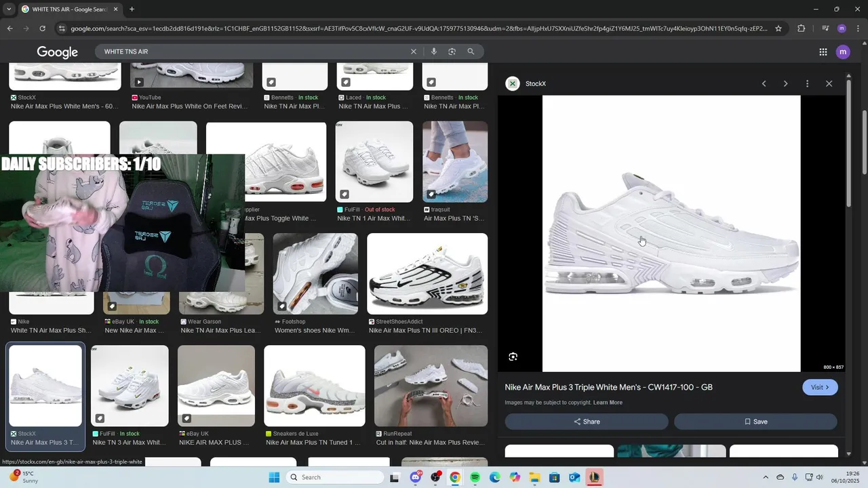Open Task View on the taskbar
The width and height of the screenshot is (868, 488).
pyautogui.click(x=395, y=477)
